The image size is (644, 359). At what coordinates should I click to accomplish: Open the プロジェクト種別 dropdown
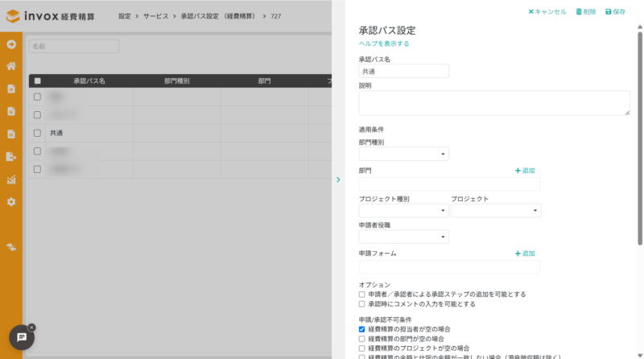click(404, 210)
